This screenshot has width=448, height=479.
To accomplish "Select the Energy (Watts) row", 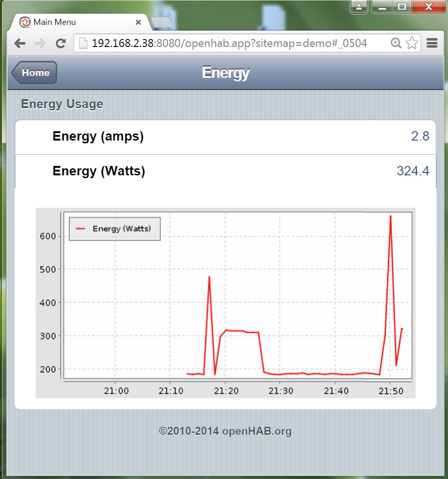I will click(x=225, y=171).
